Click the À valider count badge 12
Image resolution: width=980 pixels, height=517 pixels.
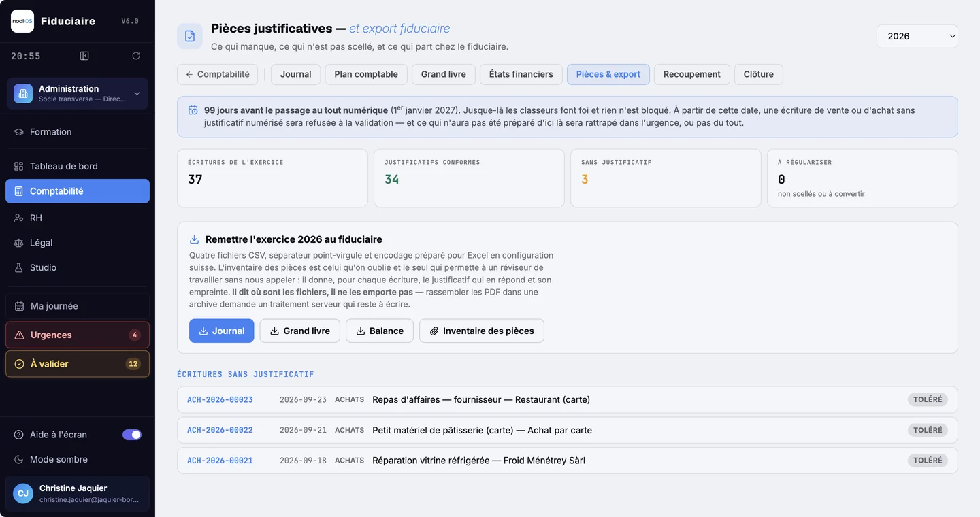[133, 364]
